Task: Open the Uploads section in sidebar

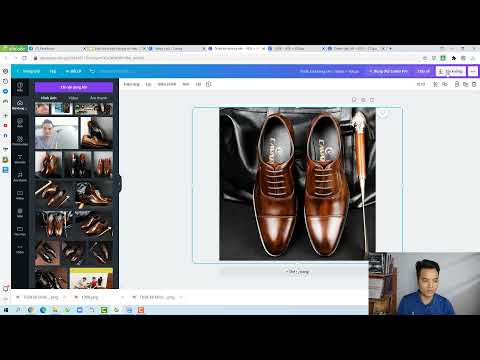Action: [x=20, y=104]
